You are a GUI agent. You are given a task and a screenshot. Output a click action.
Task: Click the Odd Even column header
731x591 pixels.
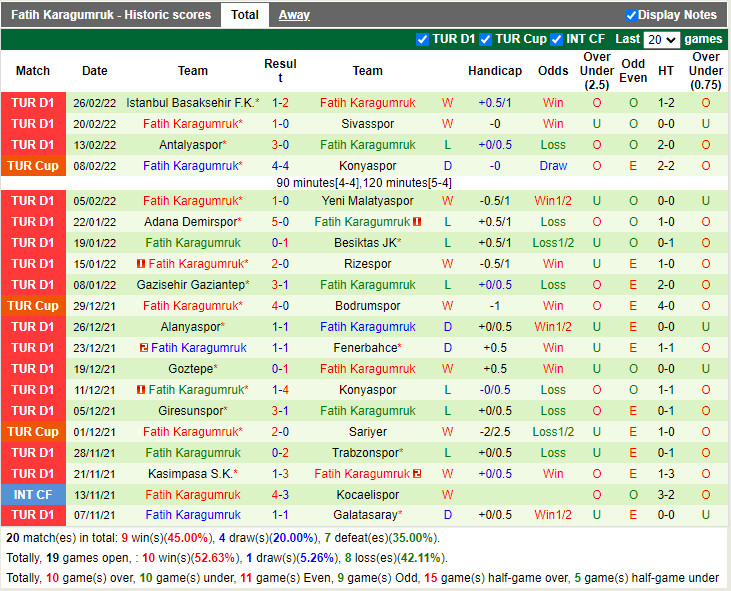click(x=633, y=71)
